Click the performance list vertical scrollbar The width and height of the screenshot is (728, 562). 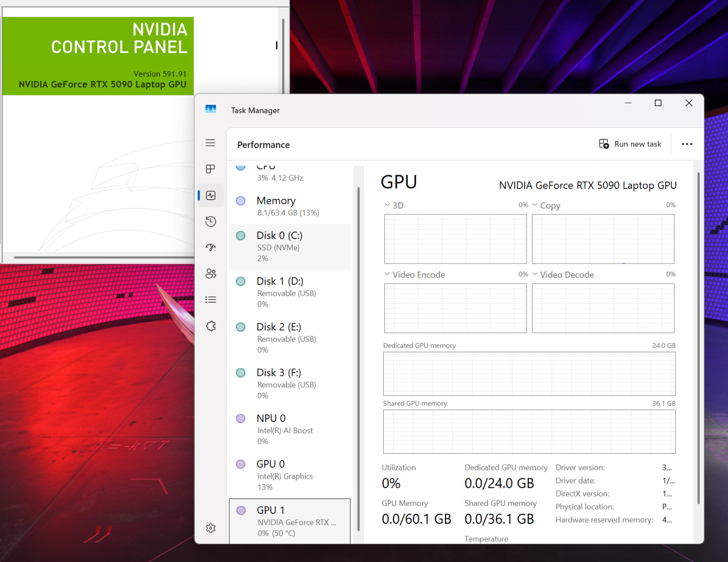coord(359,359)
